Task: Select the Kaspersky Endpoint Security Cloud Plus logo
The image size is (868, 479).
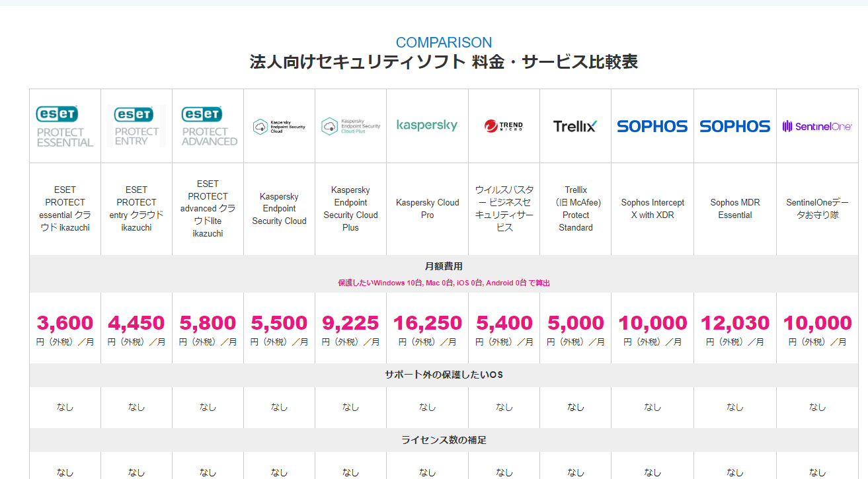Action: pos(350,126)
